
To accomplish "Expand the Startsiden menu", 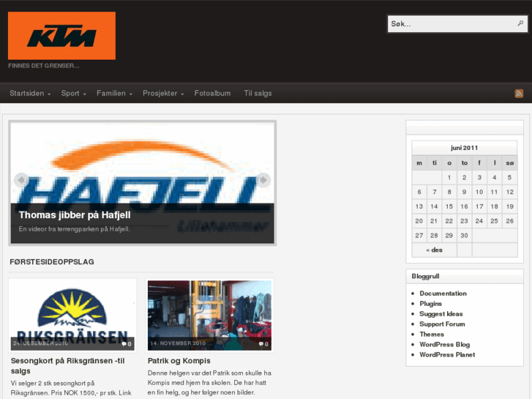I will pos(30,94).
